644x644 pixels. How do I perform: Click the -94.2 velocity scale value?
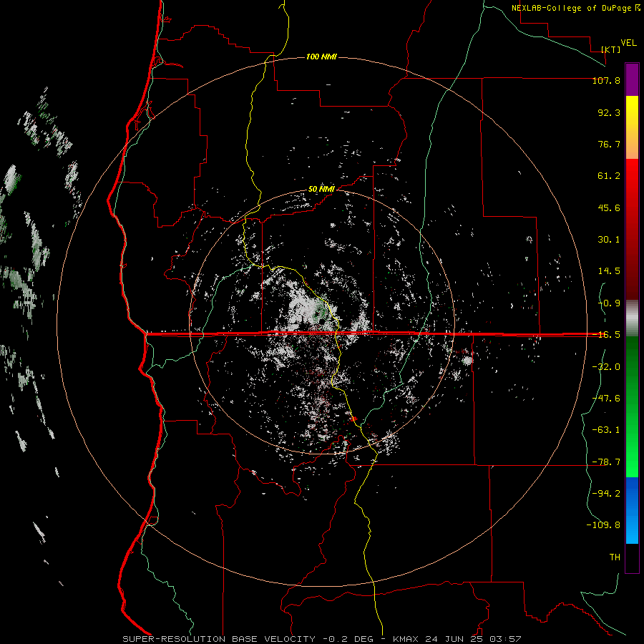click(x=606, y=493)
